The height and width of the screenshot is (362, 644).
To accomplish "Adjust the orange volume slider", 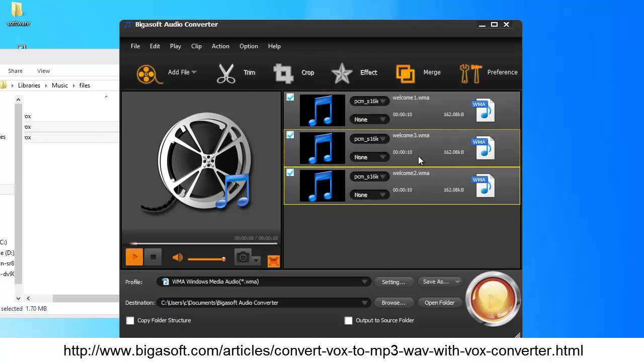I will coord(206,259).
